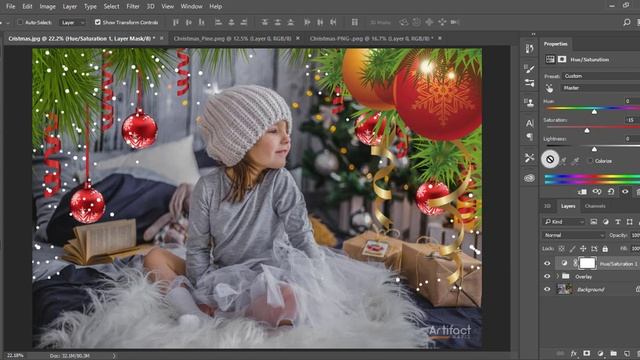Open the Clone Source panel icon

click(529, 102)
